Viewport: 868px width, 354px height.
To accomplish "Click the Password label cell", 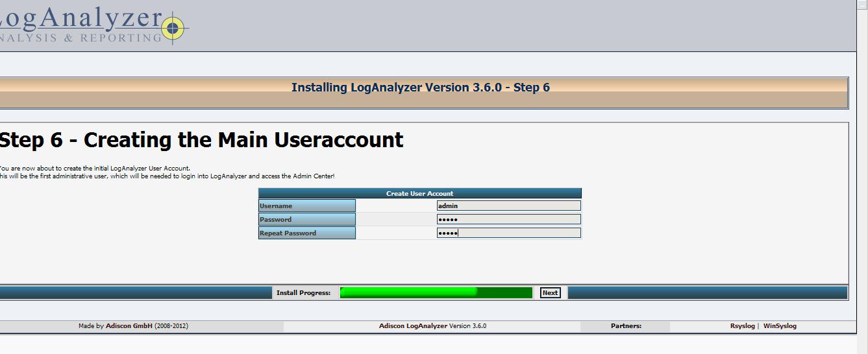I will (307, 219).
